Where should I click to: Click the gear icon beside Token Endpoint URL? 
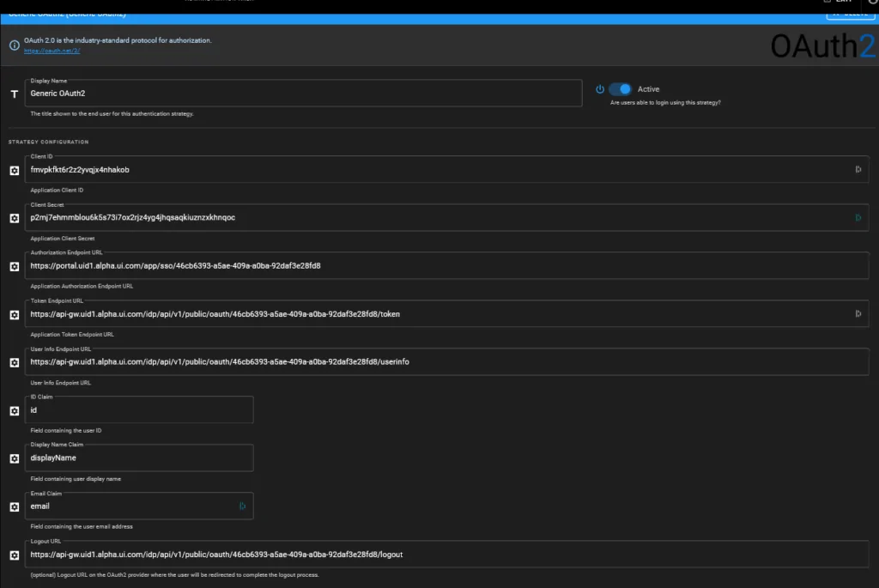click(15, 315)
